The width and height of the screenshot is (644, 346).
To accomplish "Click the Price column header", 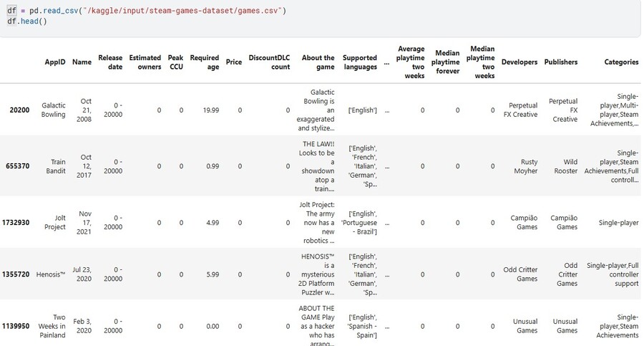I will tap(234, 62).
